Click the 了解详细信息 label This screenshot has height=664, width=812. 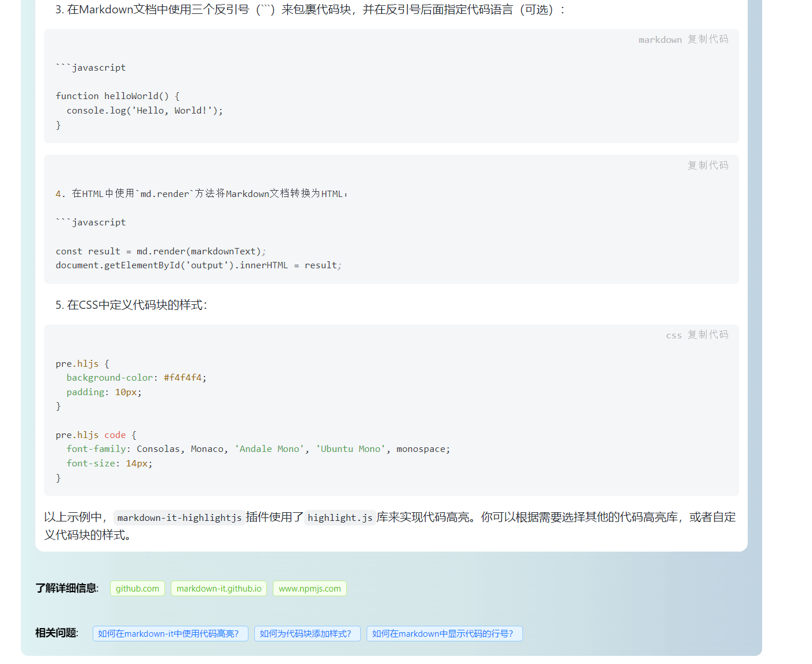[65, 588]
